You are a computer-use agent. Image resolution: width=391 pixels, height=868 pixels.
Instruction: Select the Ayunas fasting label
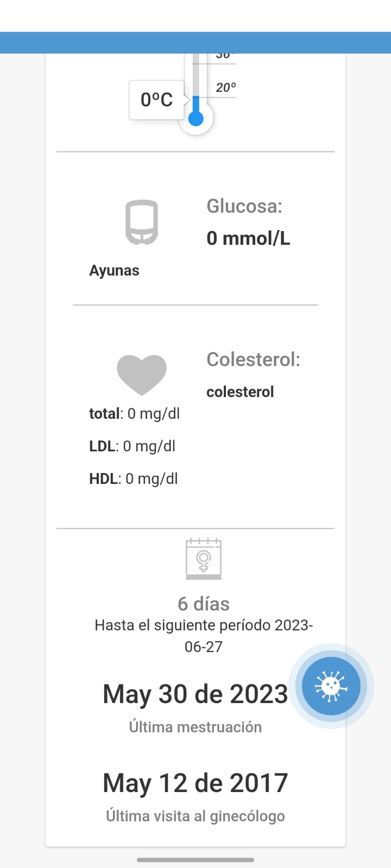tap(114, 270)
